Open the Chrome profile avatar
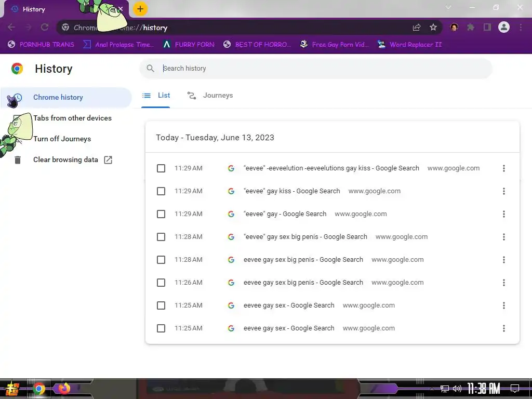The width and height of the screenshot is (532, 399). tap(504, 27)
